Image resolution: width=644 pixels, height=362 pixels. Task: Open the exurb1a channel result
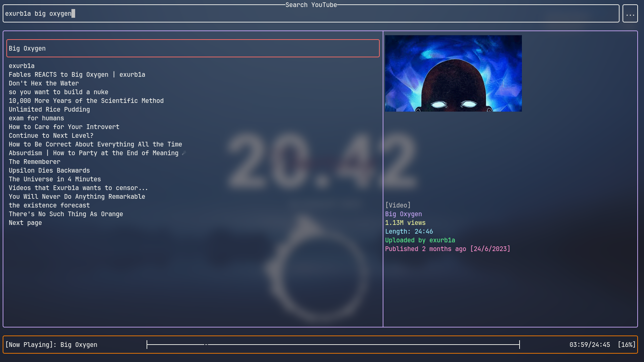point(22,66)
